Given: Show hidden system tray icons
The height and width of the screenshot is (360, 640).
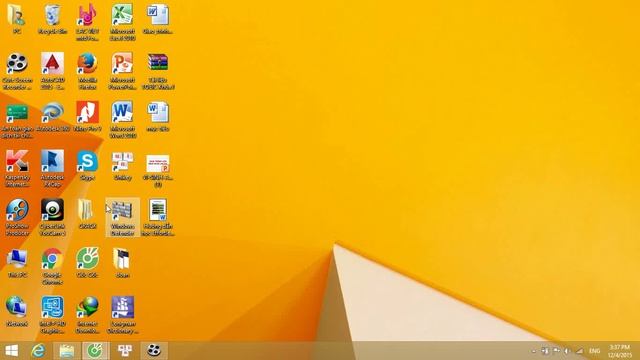Looking at the screenshot, I should (533, 351).
